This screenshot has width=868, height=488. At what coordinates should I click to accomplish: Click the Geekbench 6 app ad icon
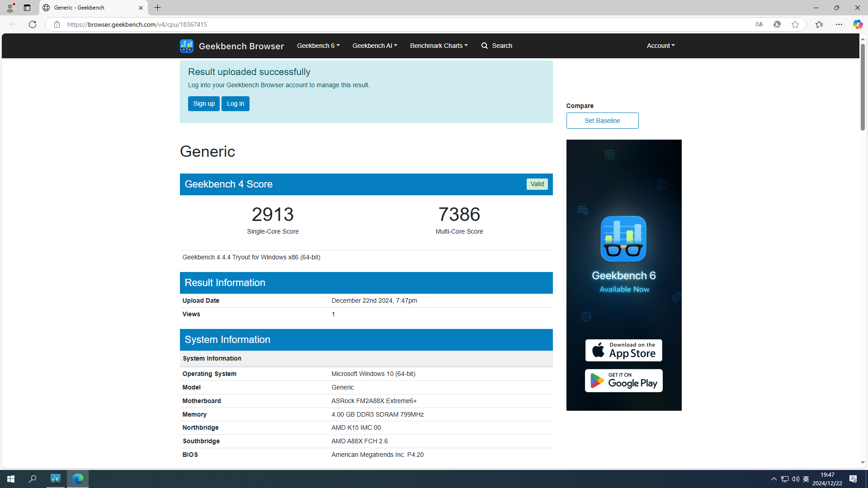(623, 239)
